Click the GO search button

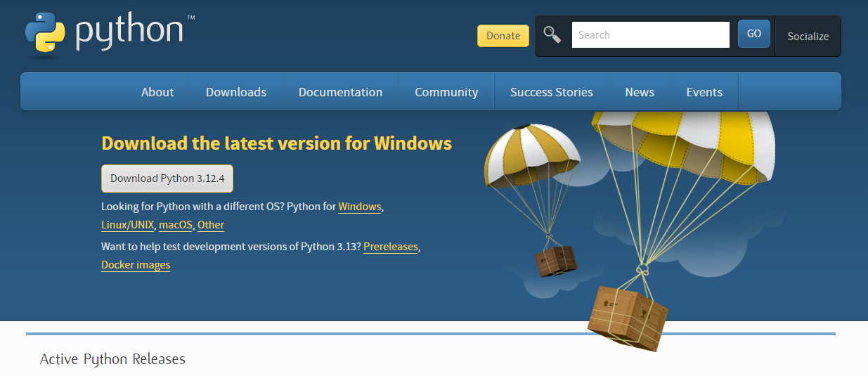754,34
